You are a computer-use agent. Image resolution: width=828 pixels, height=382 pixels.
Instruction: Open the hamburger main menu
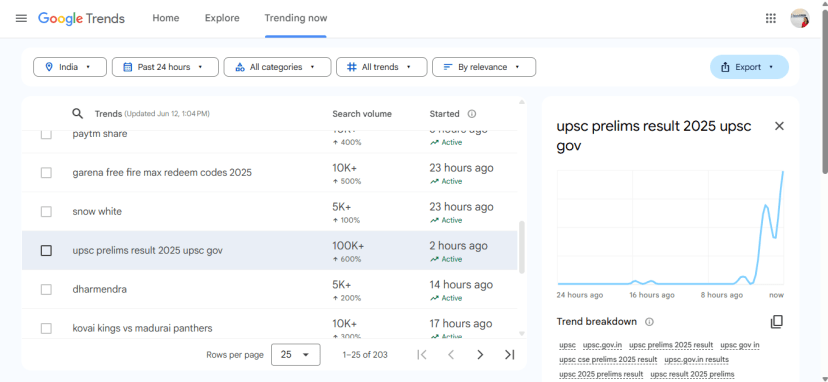coord(21,18)
